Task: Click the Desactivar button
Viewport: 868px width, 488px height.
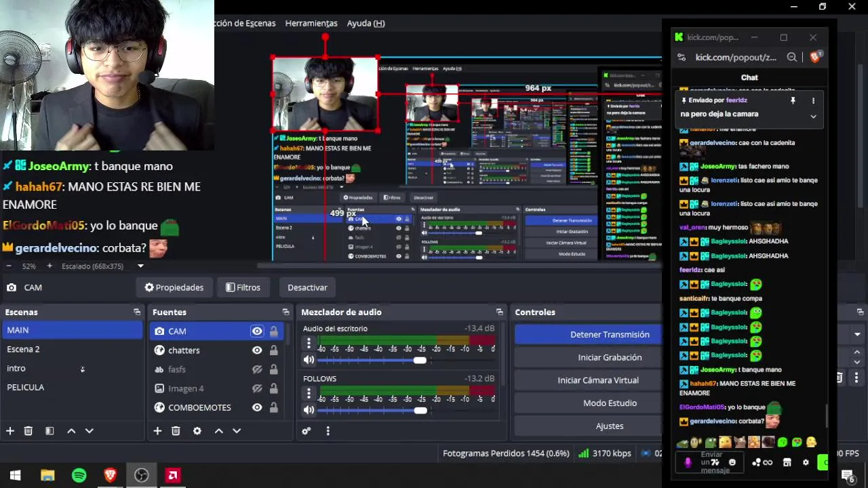Action: tap(307, 287)
